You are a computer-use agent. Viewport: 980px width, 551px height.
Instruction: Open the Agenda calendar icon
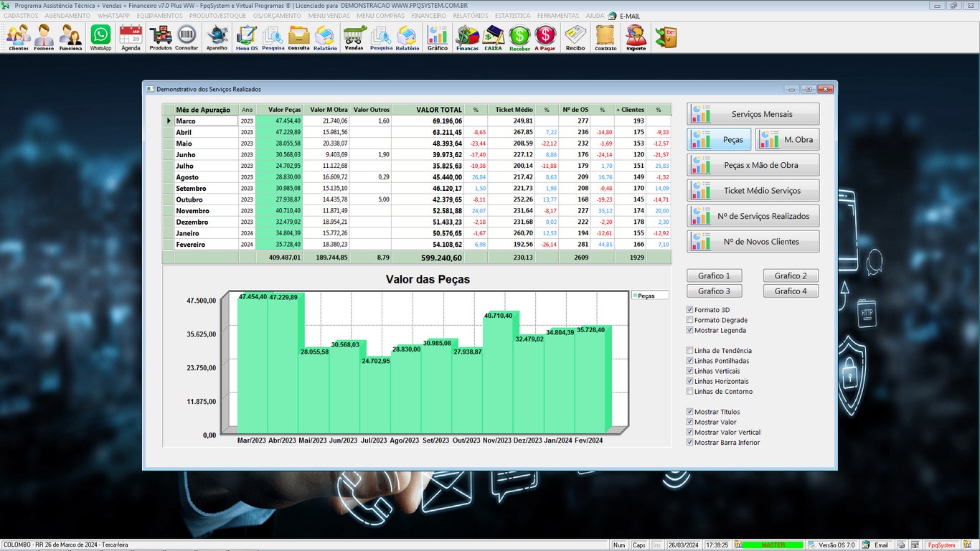click(131, 37)
